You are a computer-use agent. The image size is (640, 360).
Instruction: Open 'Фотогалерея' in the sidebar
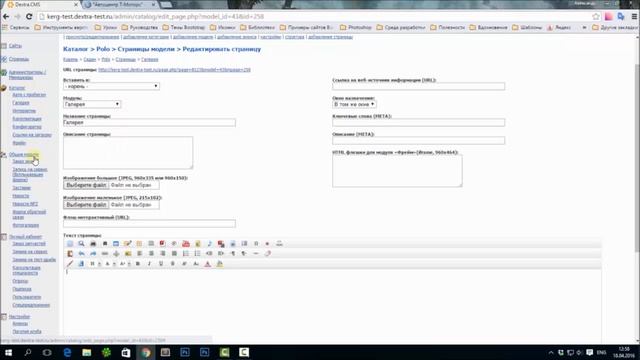coord(26,225)
